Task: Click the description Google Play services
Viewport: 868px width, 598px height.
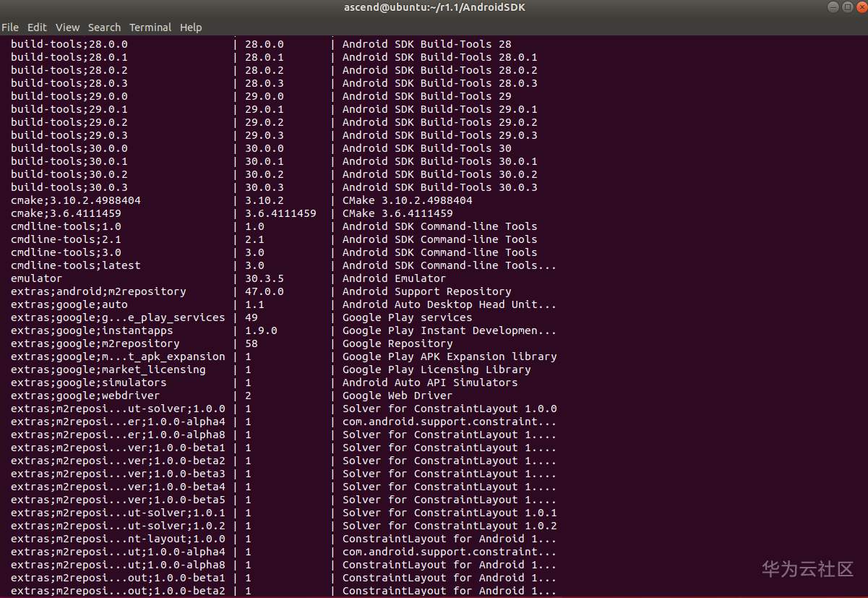Action: [x=407, y=317]
